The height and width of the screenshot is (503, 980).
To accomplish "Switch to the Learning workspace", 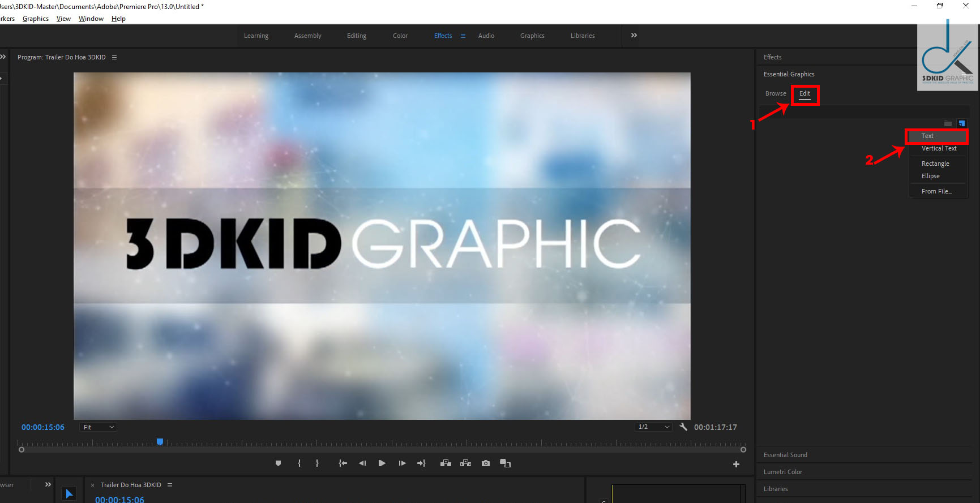I will 256,36.
